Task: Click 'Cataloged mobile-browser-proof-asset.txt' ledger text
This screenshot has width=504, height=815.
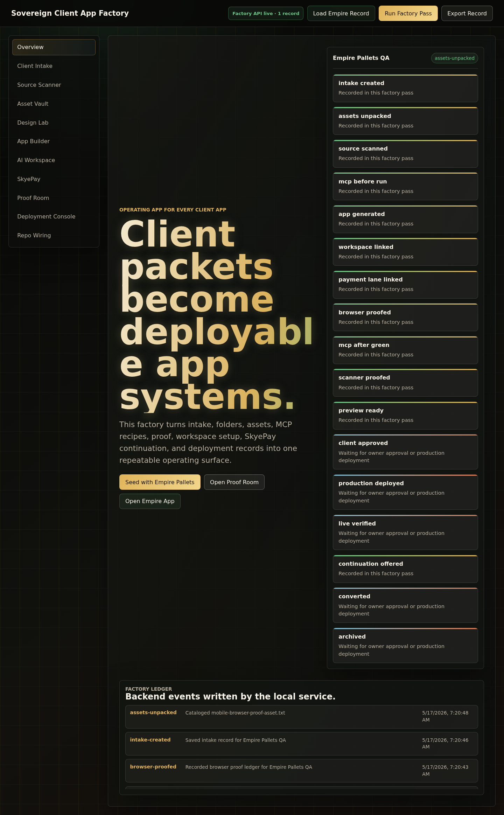Action: coord(235,713)
